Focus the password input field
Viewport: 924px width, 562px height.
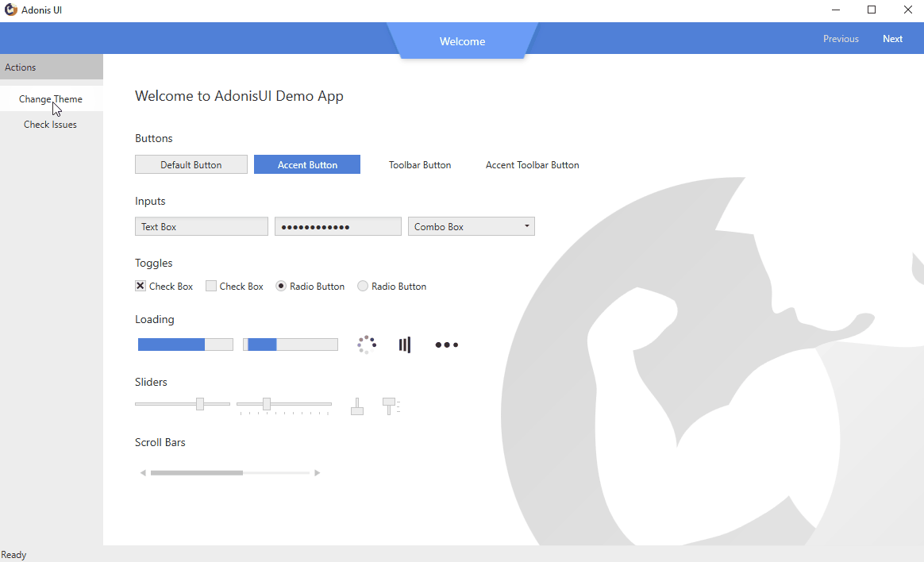coord(337,226)
